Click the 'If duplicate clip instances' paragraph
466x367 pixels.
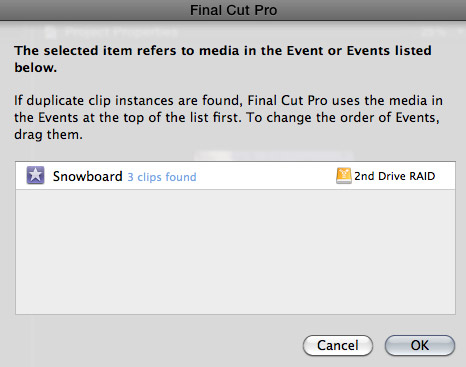(x=228, y=117)
